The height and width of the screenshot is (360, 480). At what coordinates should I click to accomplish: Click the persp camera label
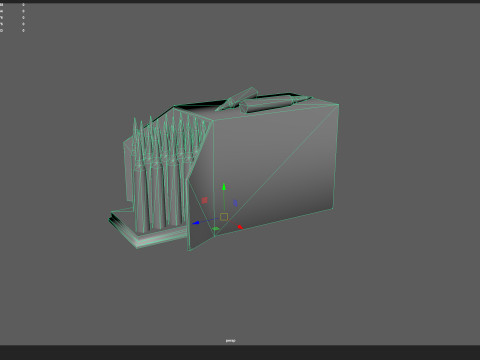point(230,341)
